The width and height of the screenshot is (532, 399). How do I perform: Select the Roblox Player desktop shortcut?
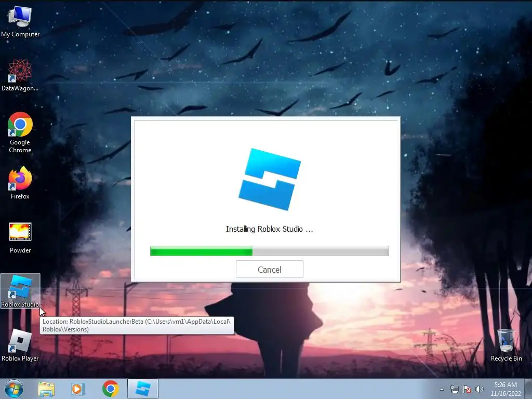(20, 345)
